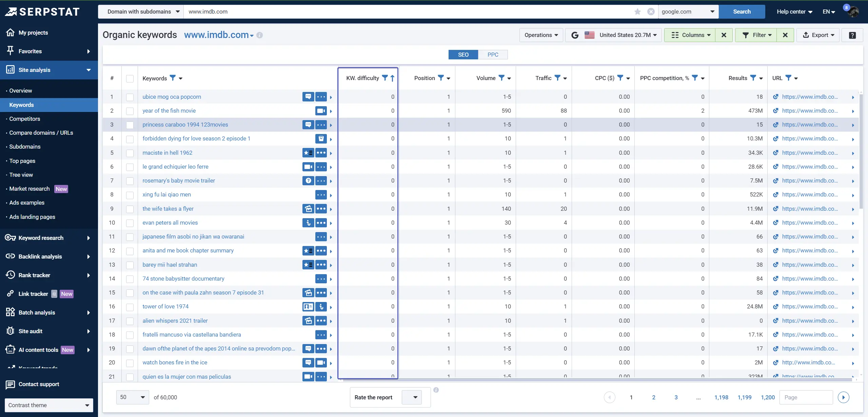Image resolution: width=868 pixels, height=417 pixels.
Task: Check the select-all checkbox in table header
Action: [130, 78]
